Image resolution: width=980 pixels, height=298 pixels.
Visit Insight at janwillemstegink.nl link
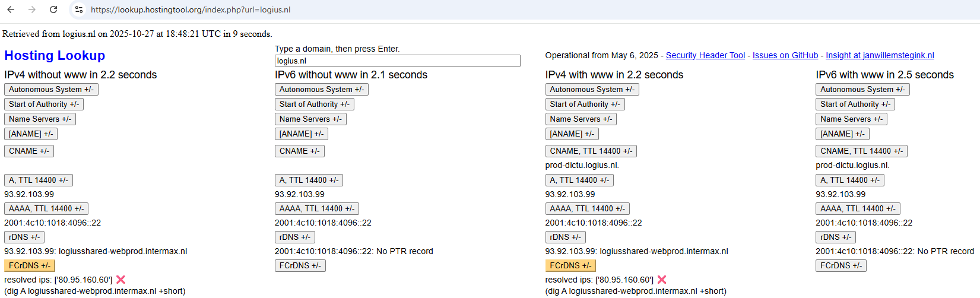(x=880, y=55)
